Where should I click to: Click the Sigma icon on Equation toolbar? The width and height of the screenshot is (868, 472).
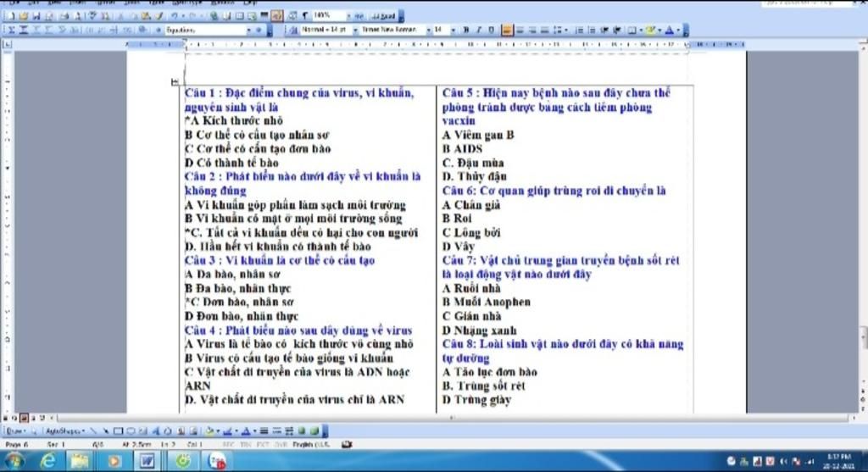10,30
